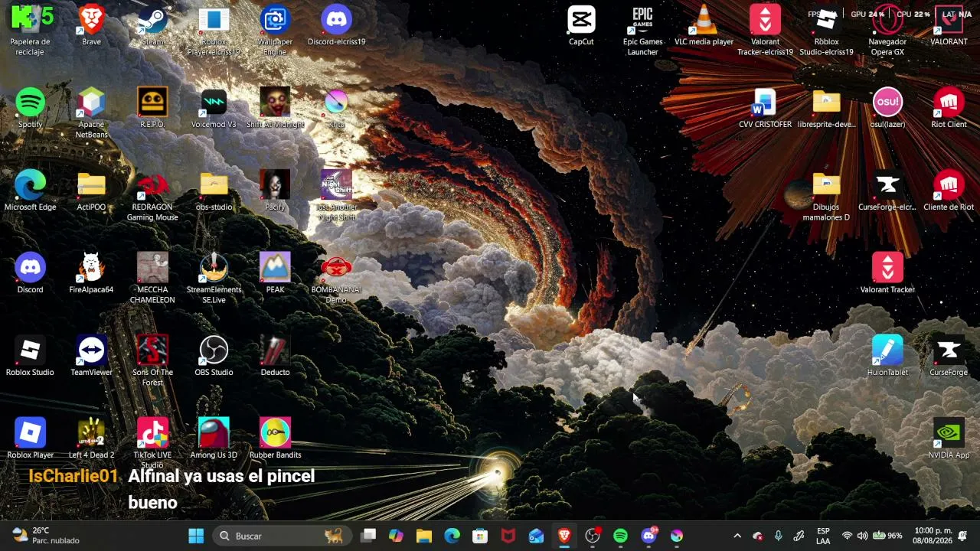Click the Voicemod V3 shortcut
This screenshot has height=551, width=980.
click(x=214, y=108)
